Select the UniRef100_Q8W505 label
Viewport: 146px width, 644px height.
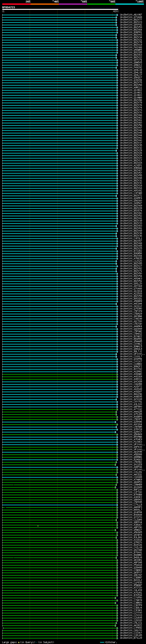coord(131,63)
